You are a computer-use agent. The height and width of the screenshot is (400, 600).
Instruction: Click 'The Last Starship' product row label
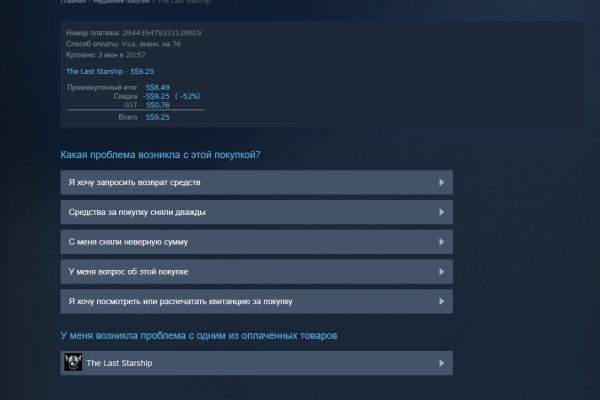click(119, 363)
